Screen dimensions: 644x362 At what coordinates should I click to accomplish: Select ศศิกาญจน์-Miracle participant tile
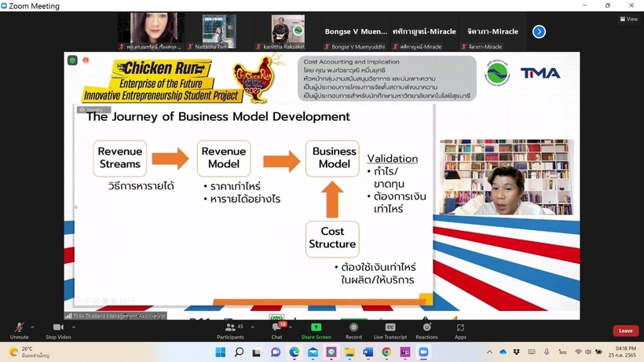point(424,31)
